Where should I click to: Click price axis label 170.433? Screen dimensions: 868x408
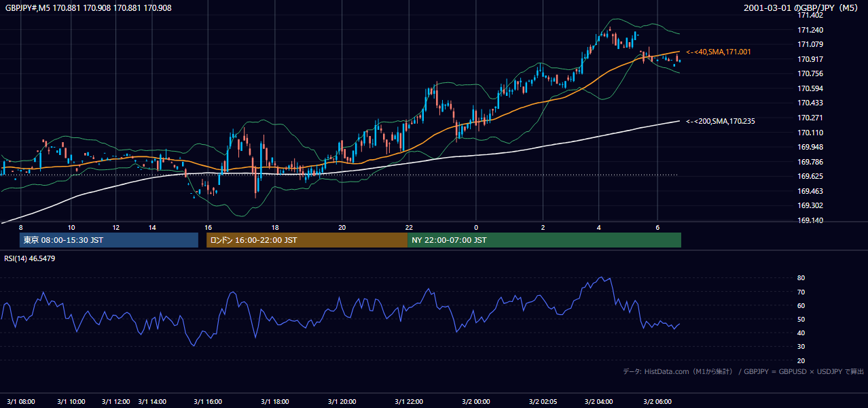[x=810, y=103]
